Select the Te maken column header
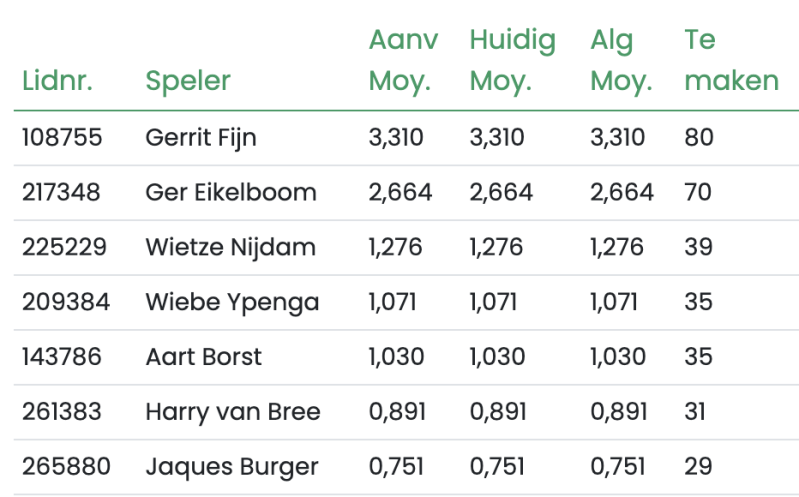 pos(731,60)
